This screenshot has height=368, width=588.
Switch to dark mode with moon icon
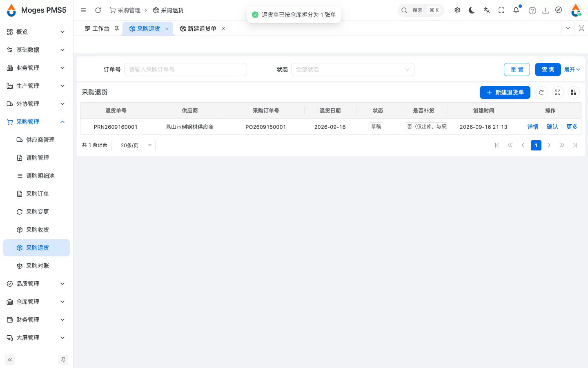tap(472, 10)
